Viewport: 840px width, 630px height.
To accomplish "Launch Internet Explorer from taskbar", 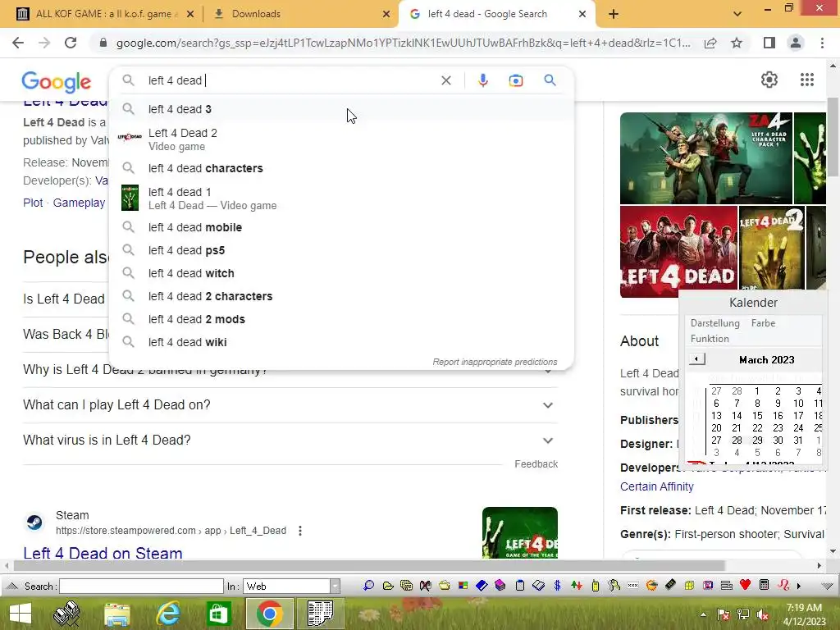I will tap(168, 614).
